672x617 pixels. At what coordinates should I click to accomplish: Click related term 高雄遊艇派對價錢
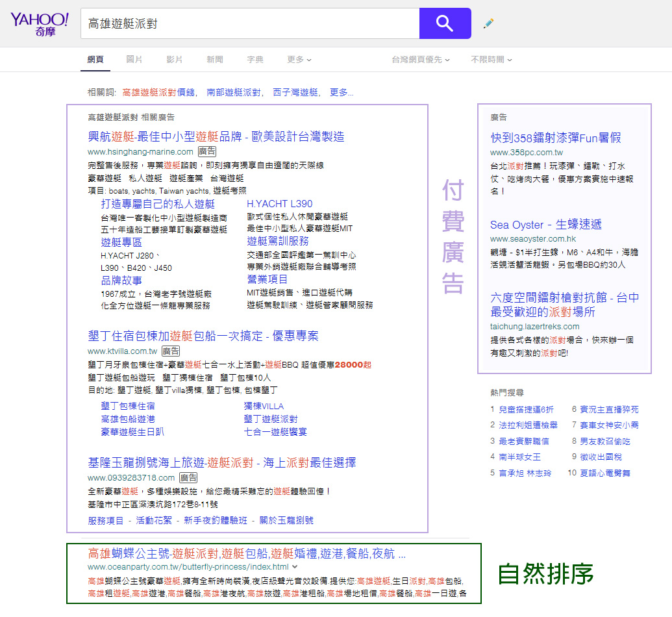click(x=158, y=92)
